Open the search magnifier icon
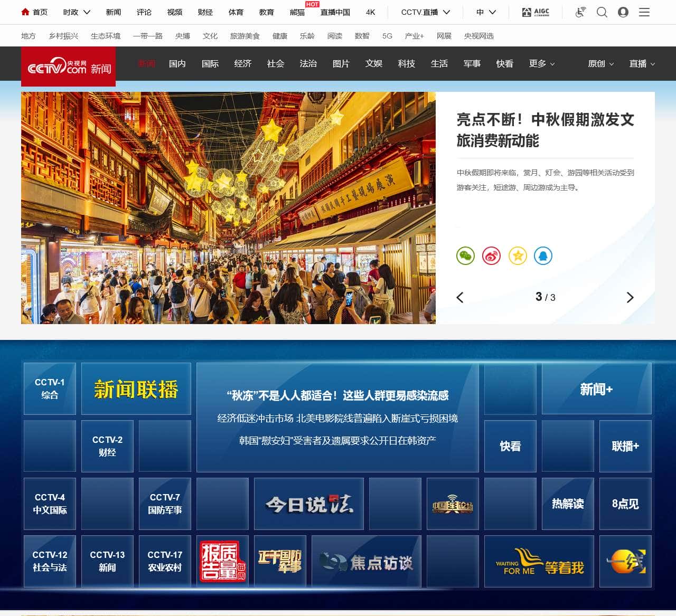This screenshot has width=676, height=616. coord(602,12)
